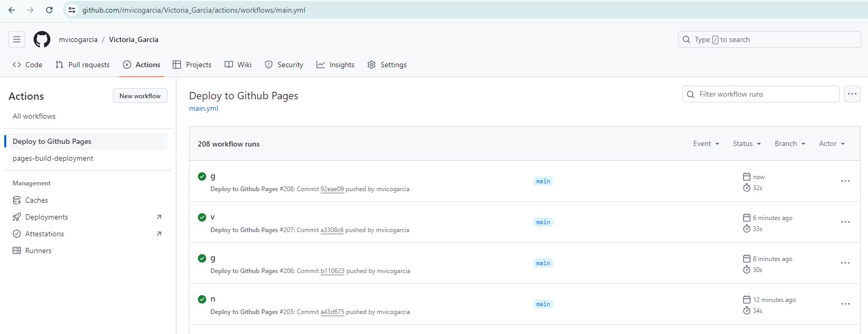Open success status icon for run #207
The width and height of the screenshot is (868, 334).
pyautogui.click(x=202, y=217)
